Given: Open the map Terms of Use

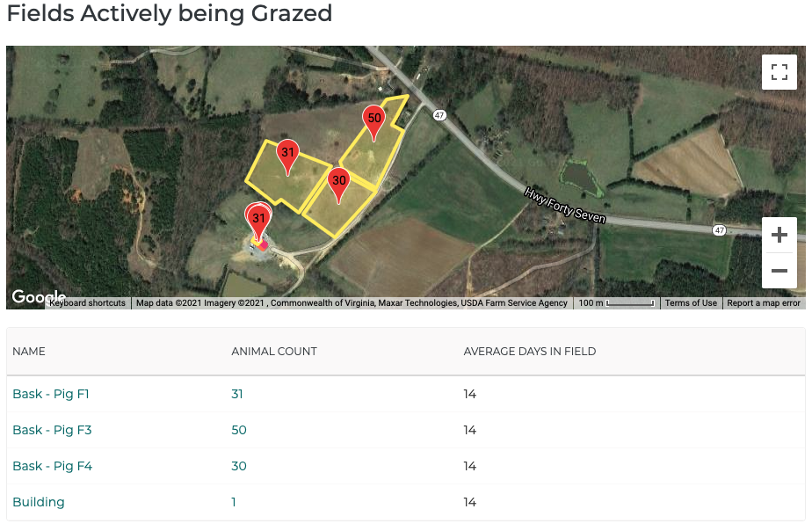Looking at the screenshot, I should pyautogui.click(x=691, y=303).
